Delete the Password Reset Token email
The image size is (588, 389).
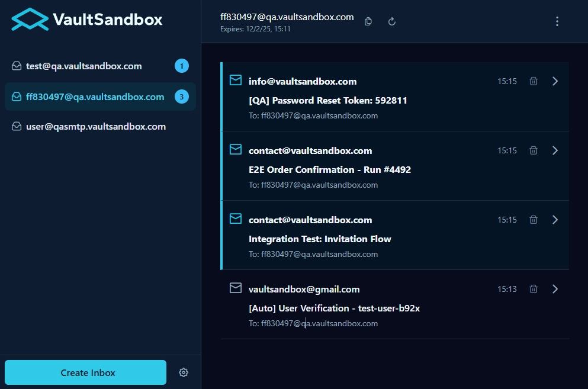click(x=533, y=81)
